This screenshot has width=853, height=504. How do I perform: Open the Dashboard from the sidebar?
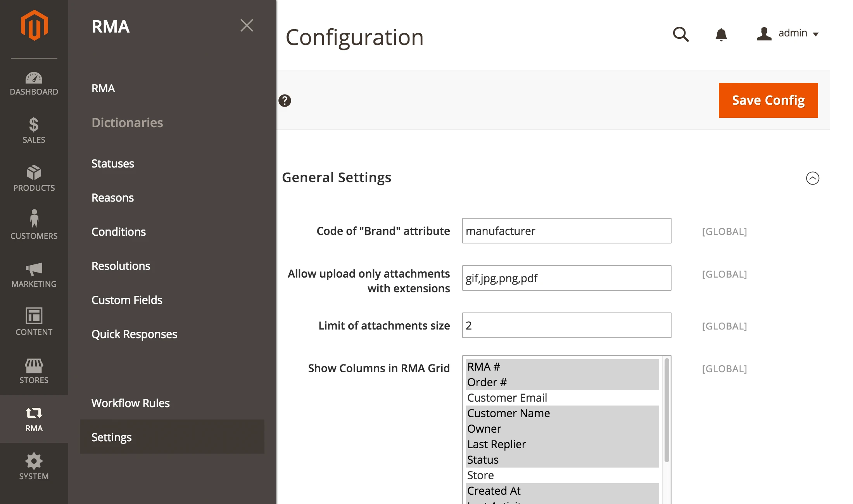34,83
